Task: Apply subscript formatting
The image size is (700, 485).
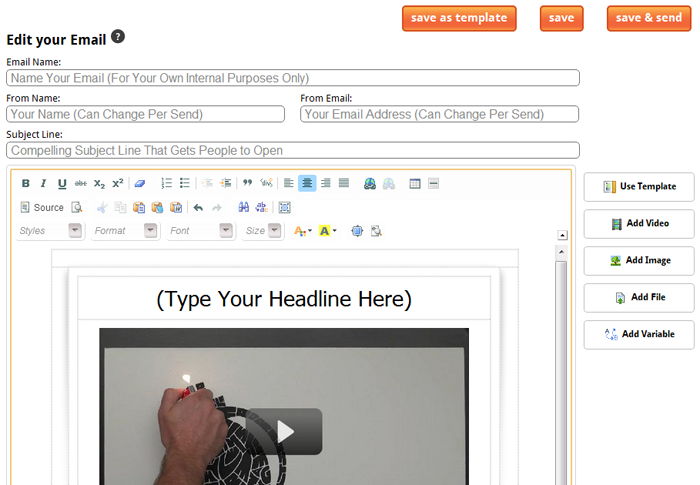Action: [99, 184]
